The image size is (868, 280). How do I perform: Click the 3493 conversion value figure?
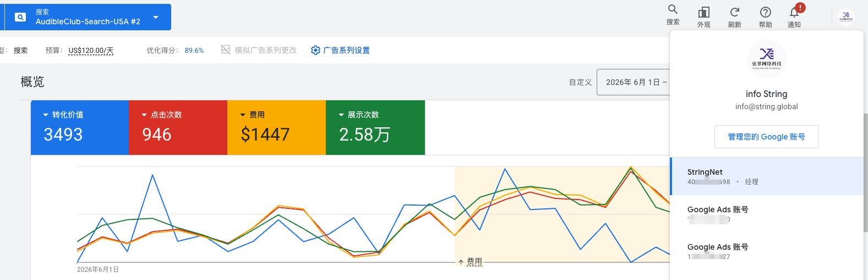(63, 134)
